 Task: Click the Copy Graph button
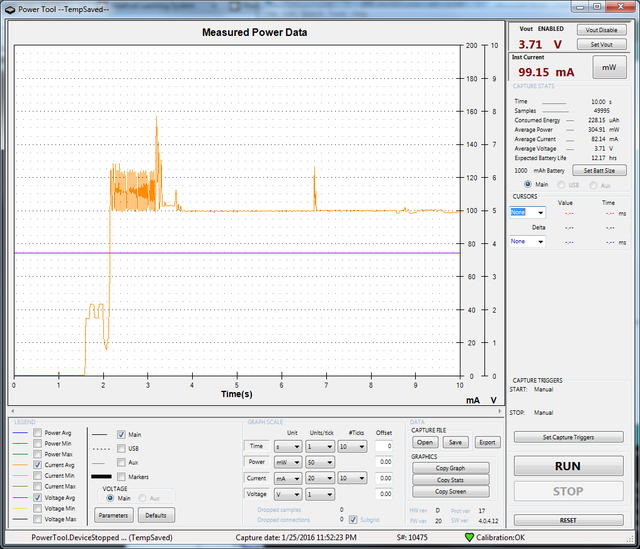tap(450, 468)
